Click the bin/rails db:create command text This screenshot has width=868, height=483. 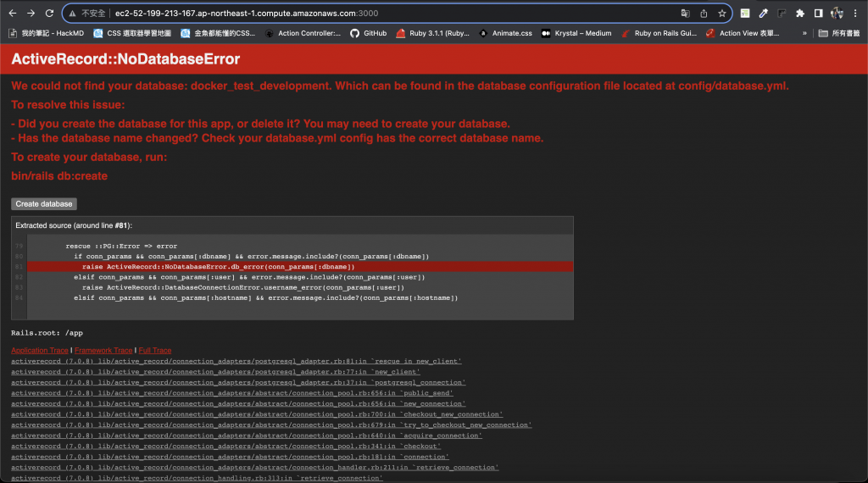click(59, 176)
